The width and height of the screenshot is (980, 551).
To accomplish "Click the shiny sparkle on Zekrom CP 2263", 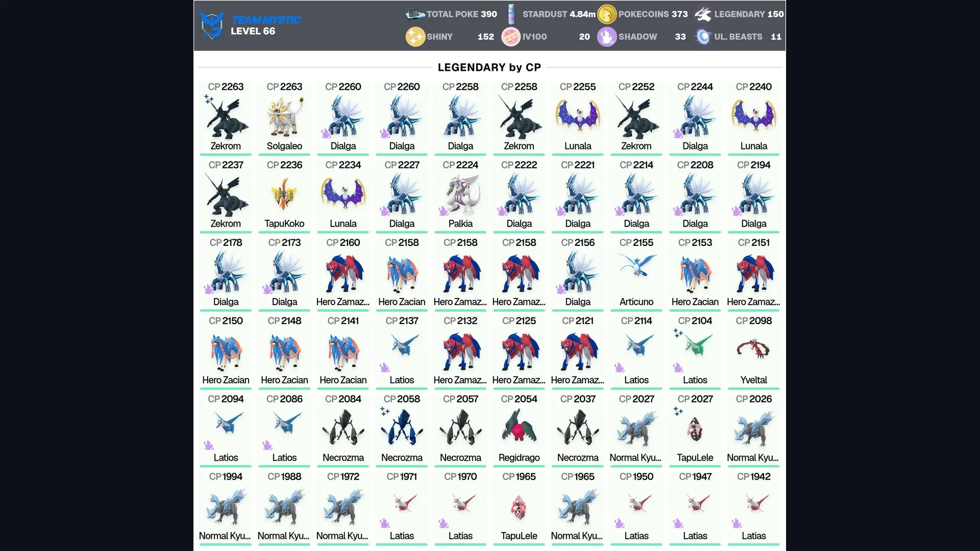I will 209,99.
